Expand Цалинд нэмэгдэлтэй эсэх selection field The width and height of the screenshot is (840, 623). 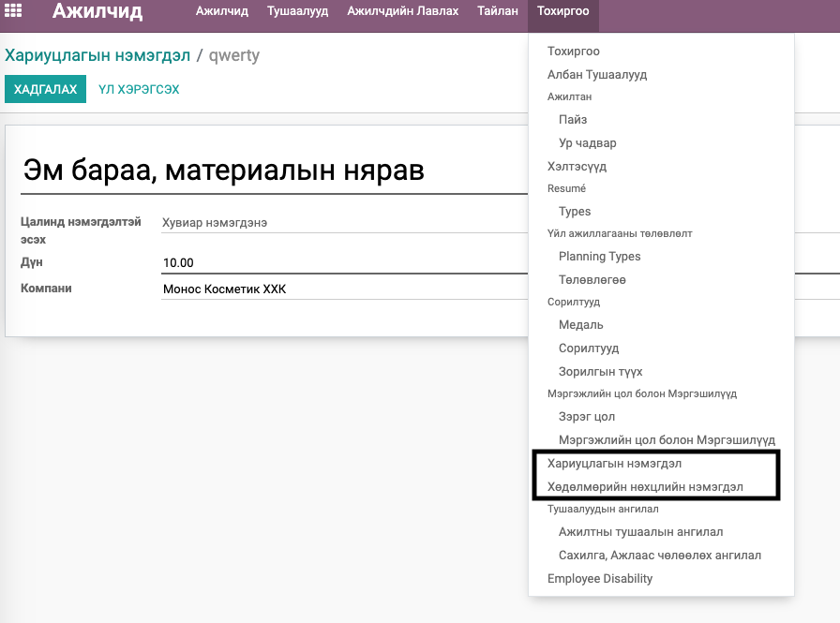[x=344, y=223]
